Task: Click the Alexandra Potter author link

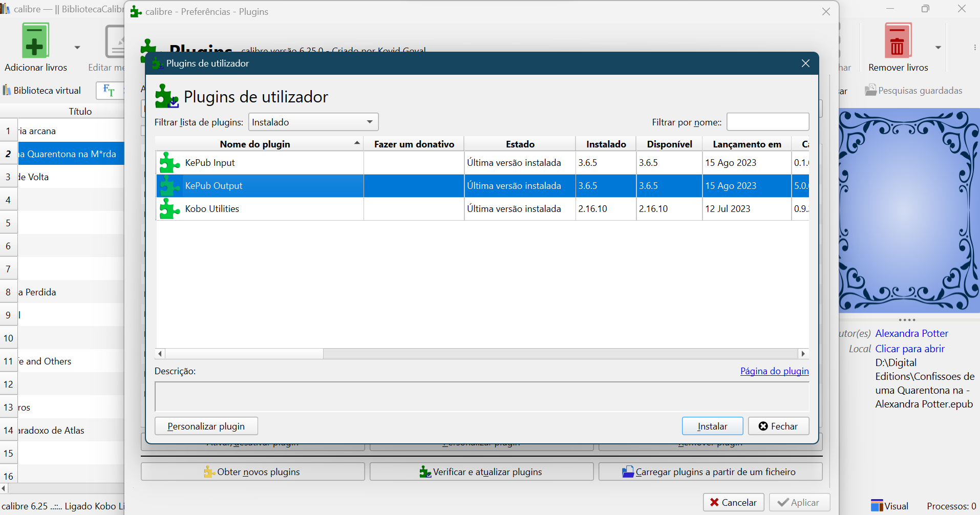Action: coord(911,333)
